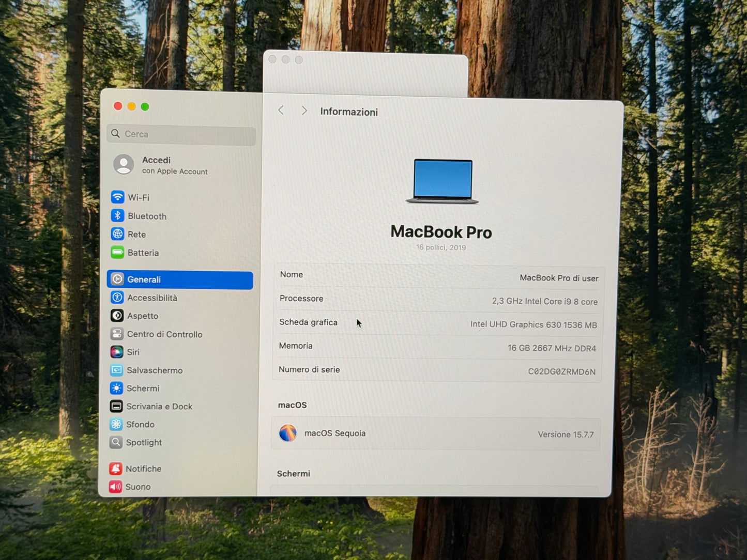Click the 'macOS Sequoia' name text

click(335, 433)
